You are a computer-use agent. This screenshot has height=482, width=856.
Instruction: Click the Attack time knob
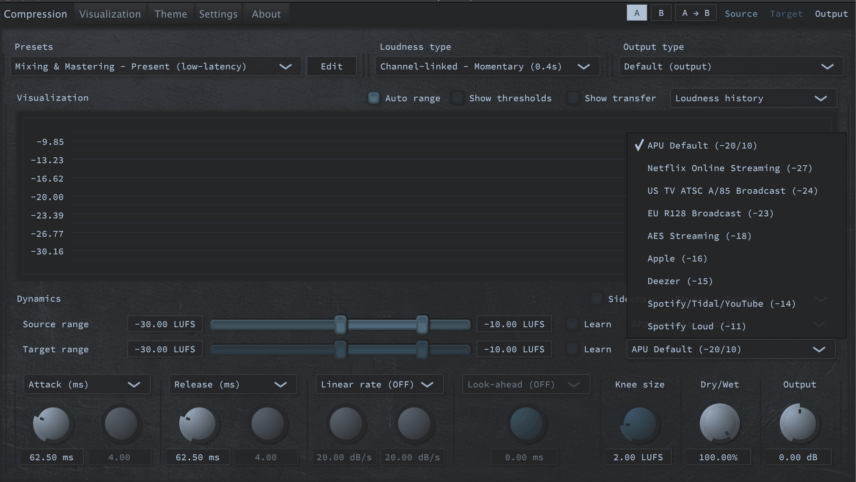coord(51,424)
